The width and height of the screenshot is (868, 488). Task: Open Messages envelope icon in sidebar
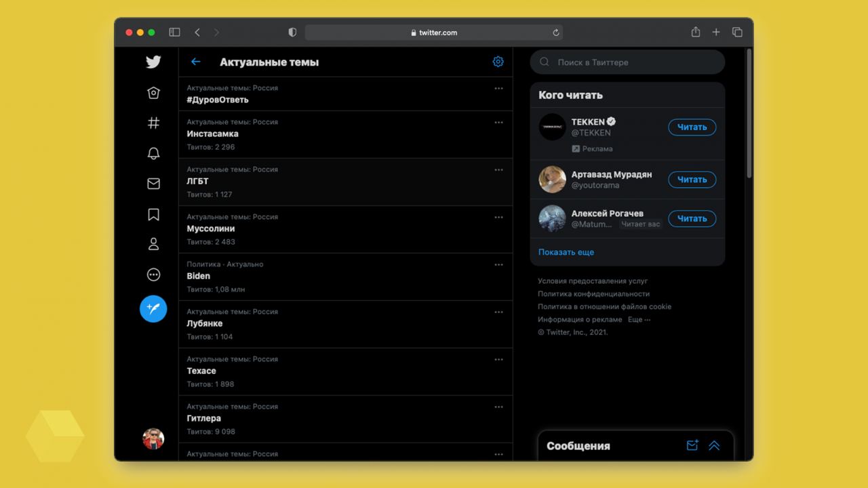click(153, 184)
